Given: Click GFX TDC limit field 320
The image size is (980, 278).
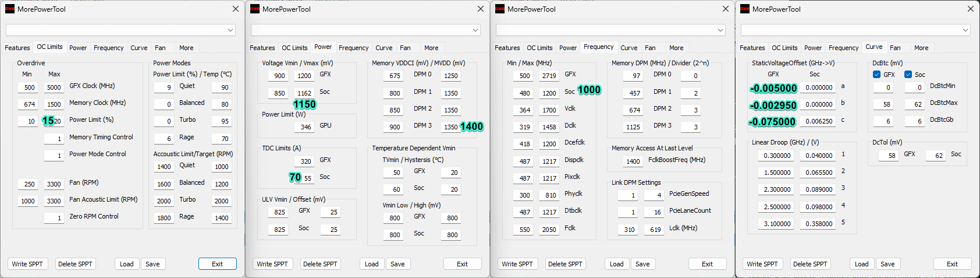Looking at the screenshot, I should click(304, 161).
